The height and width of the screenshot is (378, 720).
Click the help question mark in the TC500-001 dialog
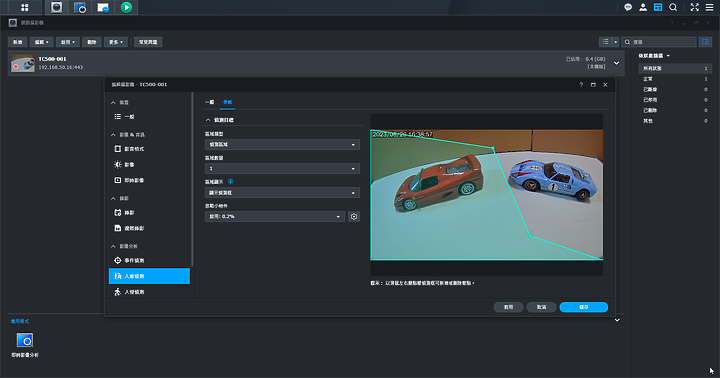(581, 85)
